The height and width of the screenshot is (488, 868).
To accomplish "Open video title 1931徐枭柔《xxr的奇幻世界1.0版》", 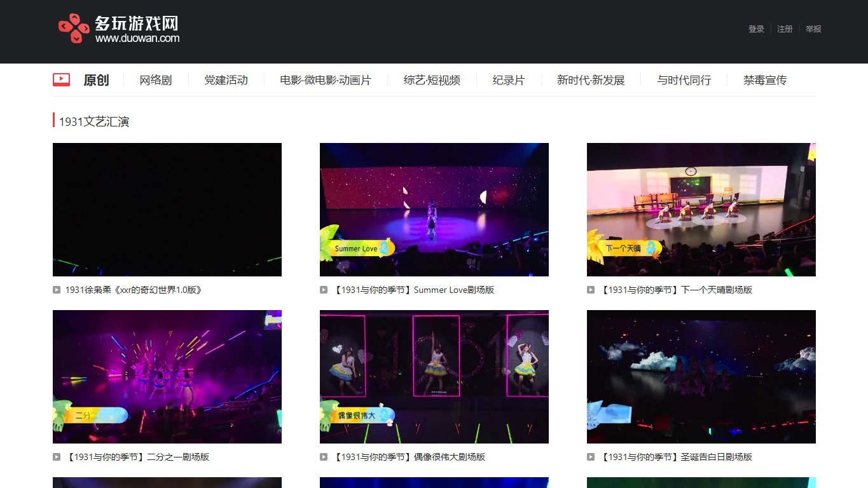I will pyautogui.click(x=134, y=290).
